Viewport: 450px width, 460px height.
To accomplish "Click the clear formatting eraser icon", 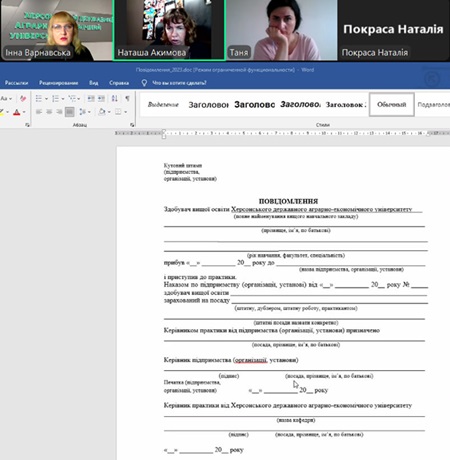I will coord(23,98).
